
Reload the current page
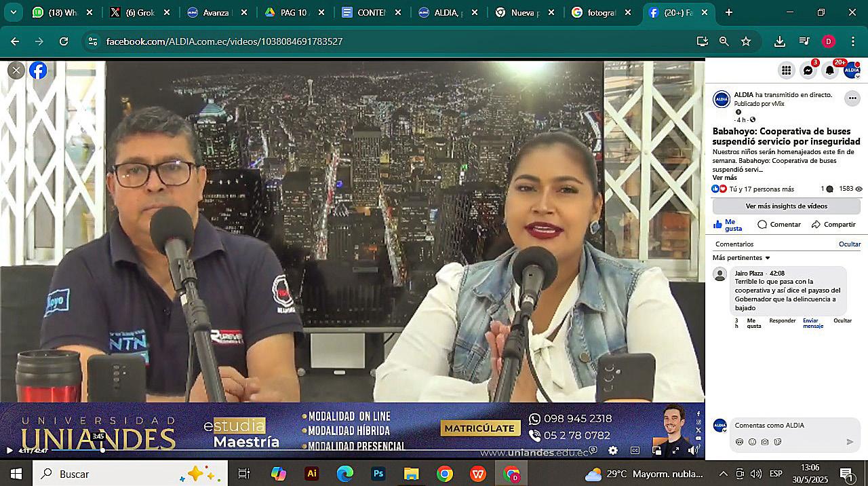(x=64, y=41)
